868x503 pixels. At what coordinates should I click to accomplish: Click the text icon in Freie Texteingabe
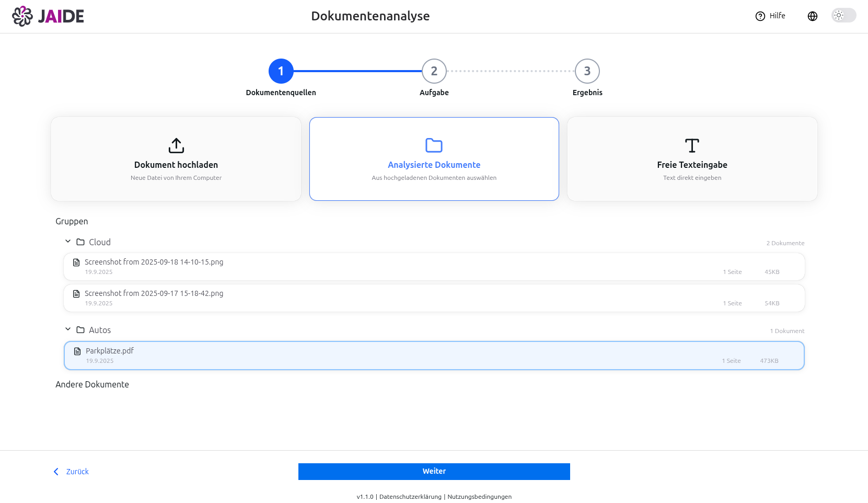pyautogui.click(x=692, y=145)
